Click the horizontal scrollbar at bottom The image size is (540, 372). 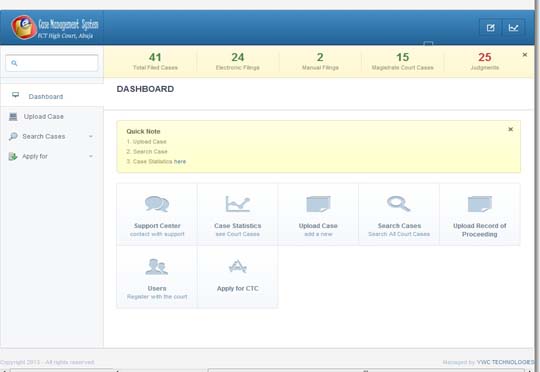click(366, 370)
